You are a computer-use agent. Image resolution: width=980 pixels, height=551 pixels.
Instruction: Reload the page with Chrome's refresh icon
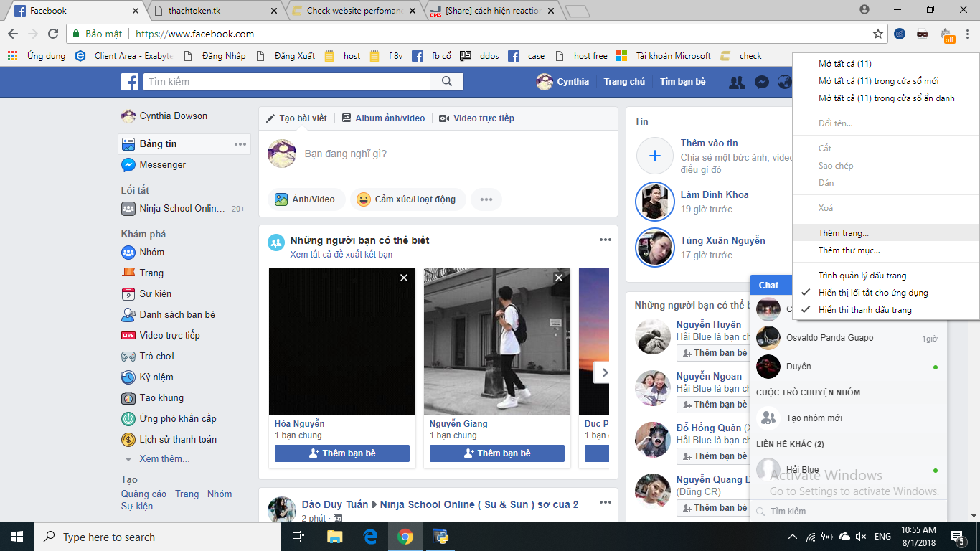pos(52,34)
